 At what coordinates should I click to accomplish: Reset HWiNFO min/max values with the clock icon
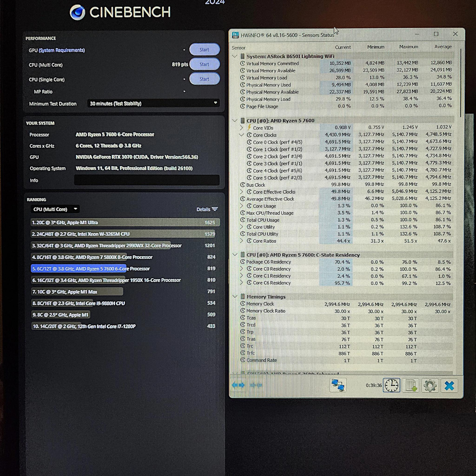pos(391,385)
